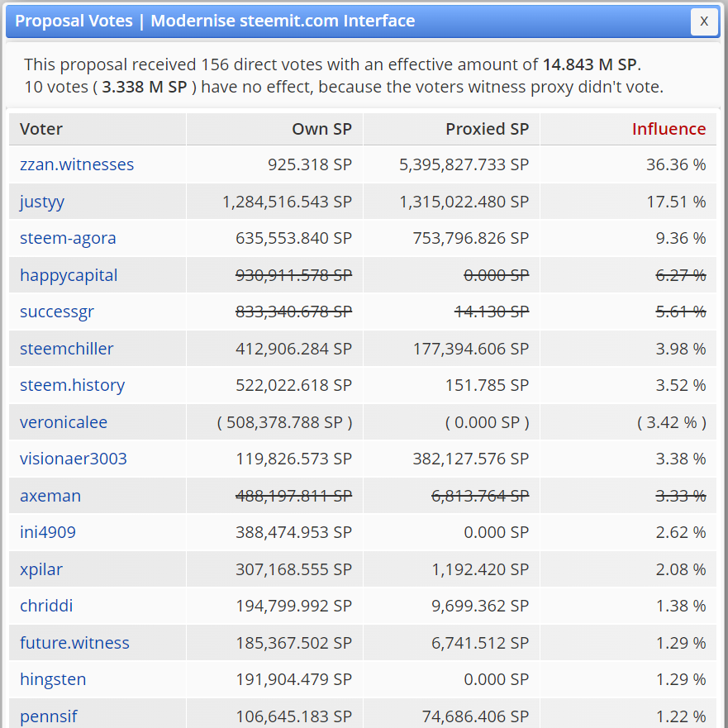Open future.witness profile link
728x728 pixels.
[74, 643]
